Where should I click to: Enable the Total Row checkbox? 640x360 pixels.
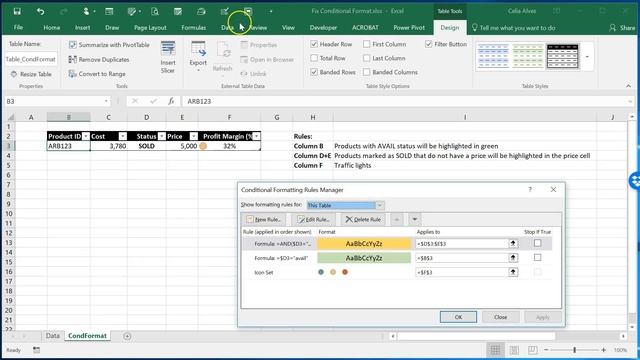pos(314,58)
